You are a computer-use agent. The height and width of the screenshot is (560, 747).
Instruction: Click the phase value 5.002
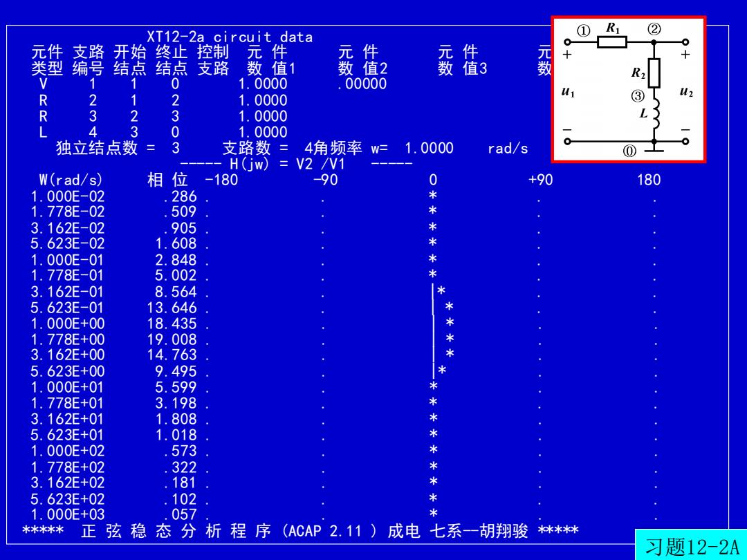pyautogui.click(x=176, y=276)
